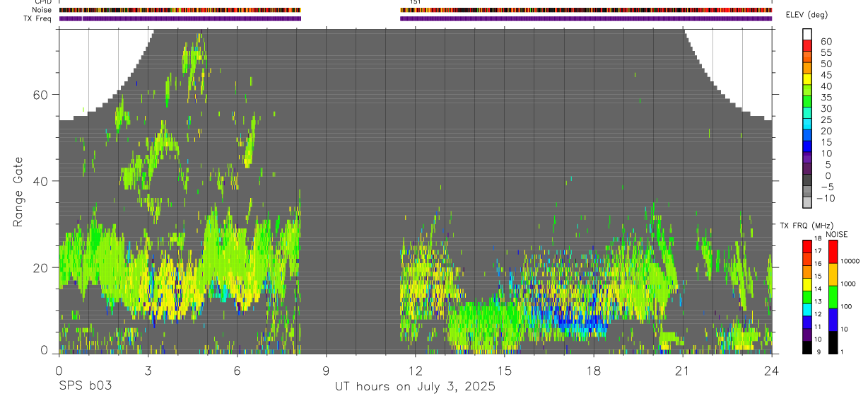Image resolution: width=868 pixels, height=401 pixels.
Task: Click the '14' label on TX FRQ scale
Action: point(818,289)
